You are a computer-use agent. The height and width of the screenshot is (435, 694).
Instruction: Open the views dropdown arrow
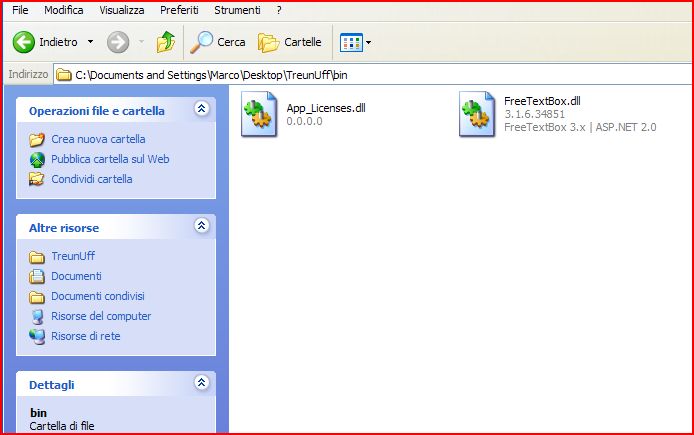pyautogui.click(x=368, y=42)
